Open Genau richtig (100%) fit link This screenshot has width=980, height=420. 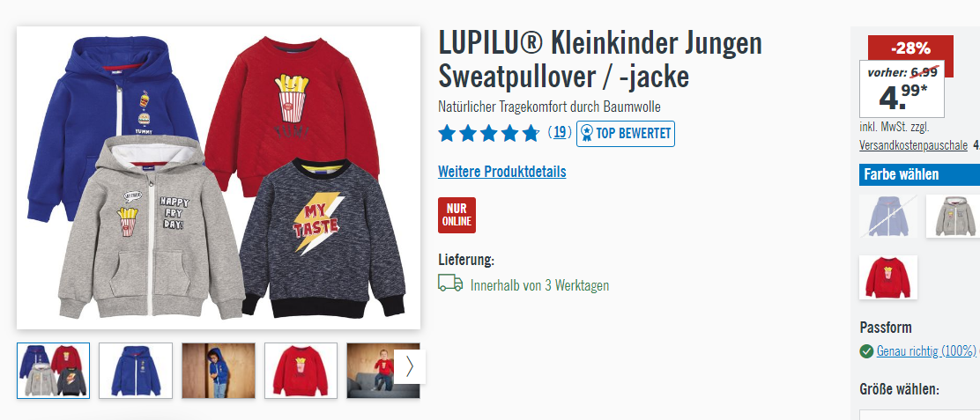click(926, 351)
